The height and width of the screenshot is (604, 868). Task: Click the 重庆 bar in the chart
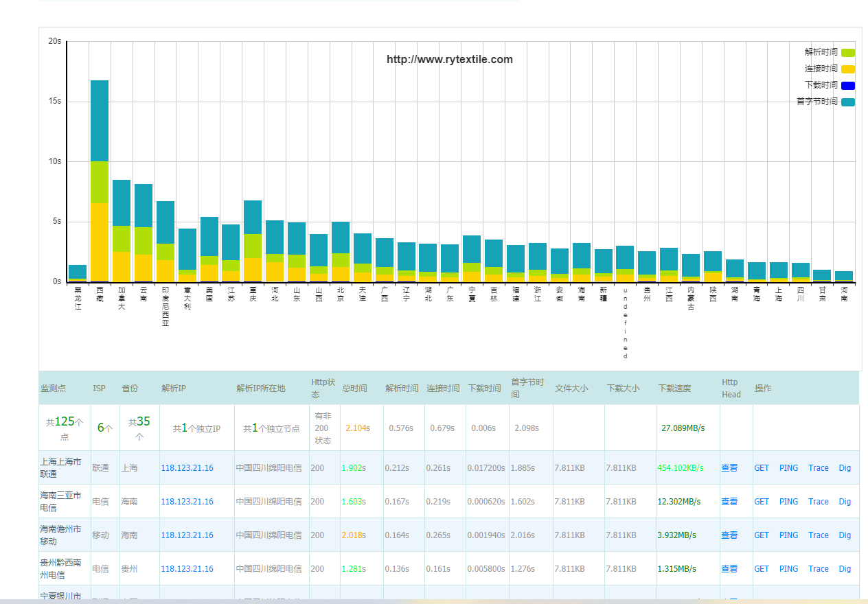(253, 240)
